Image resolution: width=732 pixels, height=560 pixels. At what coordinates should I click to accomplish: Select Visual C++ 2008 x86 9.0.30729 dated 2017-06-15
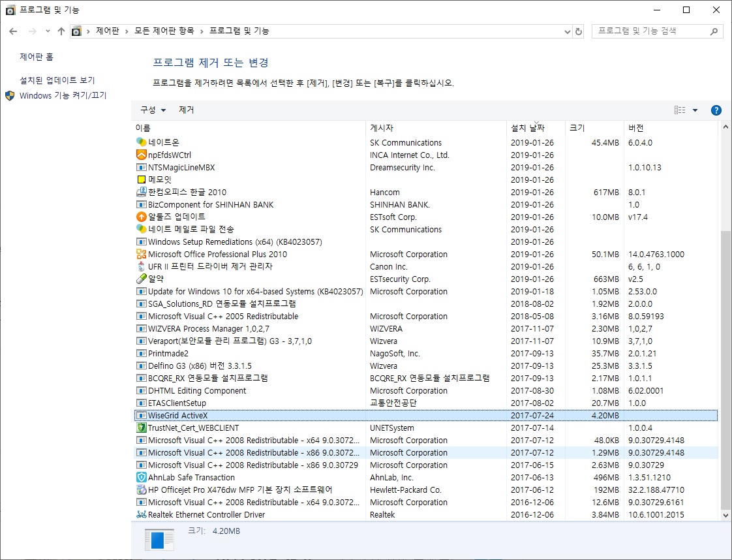pos(426,465)
